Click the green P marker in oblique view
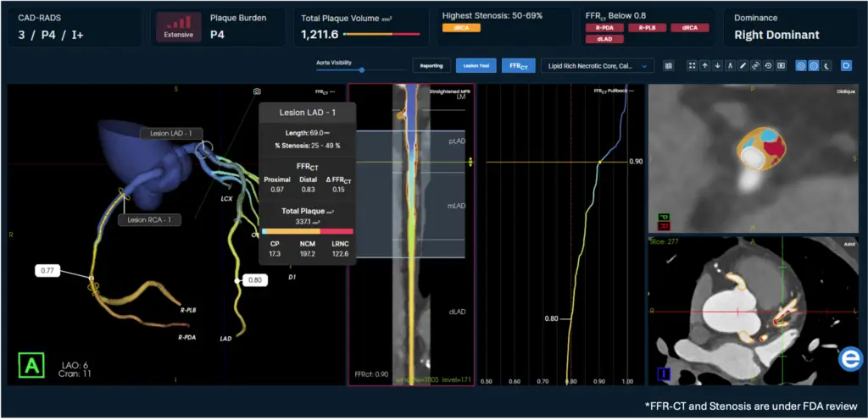868x420 pixels. (x=663, y=218)
